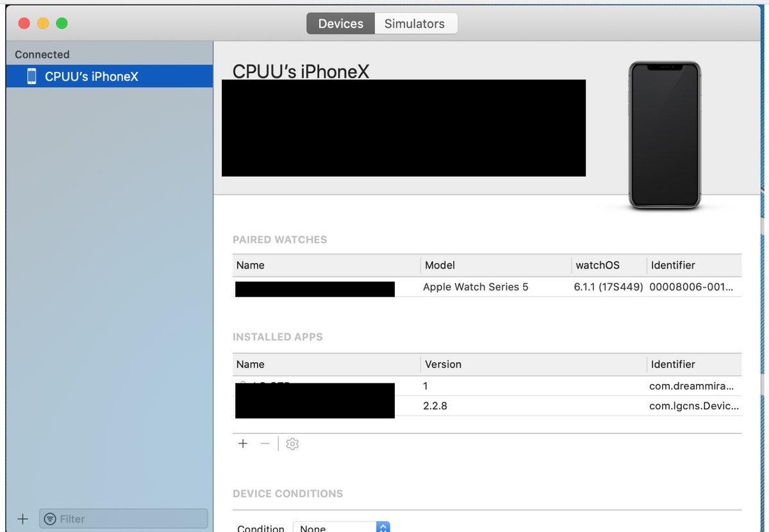
Task: Click the com.lgcns.Devic... identifier
Action: pos(694,406)
